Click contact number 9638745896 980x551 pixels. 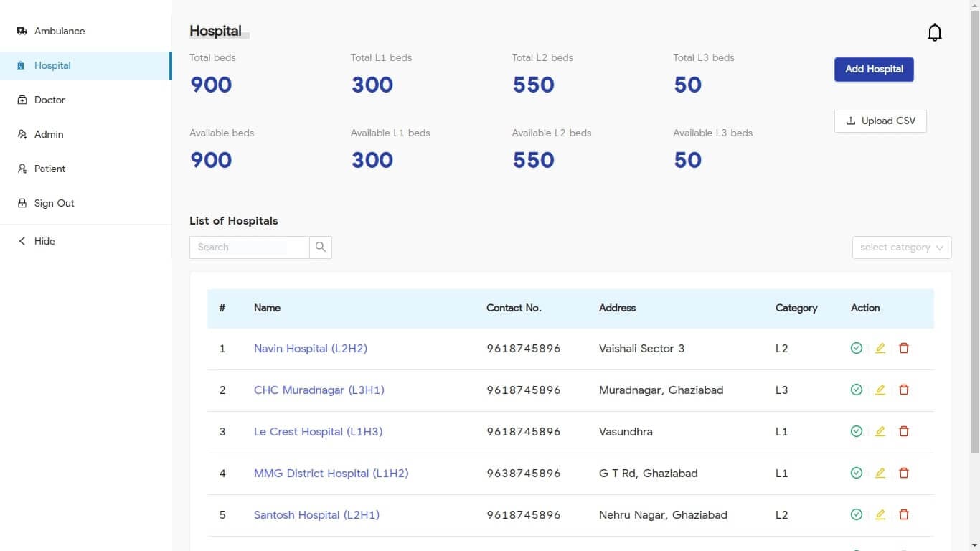point(523,473)
